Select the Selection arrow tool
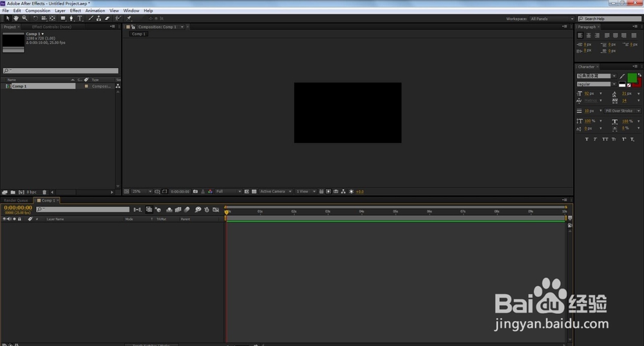644x346 pixels. pyautogui.click(x=7, y=18)
